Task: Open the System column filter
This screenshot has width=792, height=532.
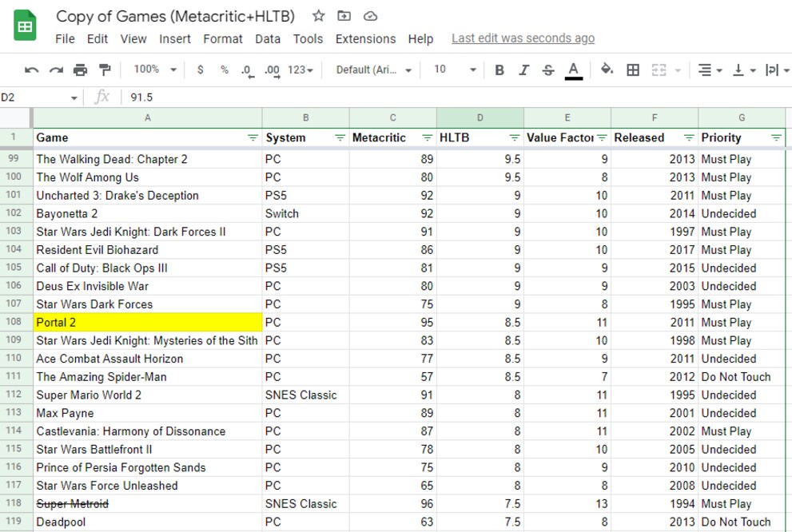Action: [x=340, y=138]
